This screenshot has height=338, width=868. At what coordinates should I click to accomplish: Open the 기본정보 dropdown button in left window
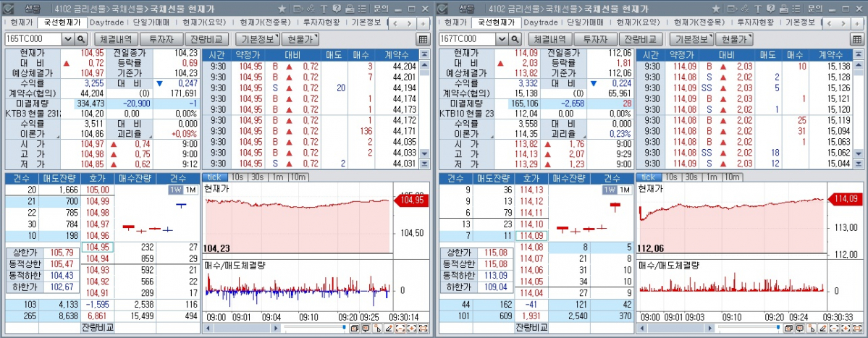click(x=258, y=39)
